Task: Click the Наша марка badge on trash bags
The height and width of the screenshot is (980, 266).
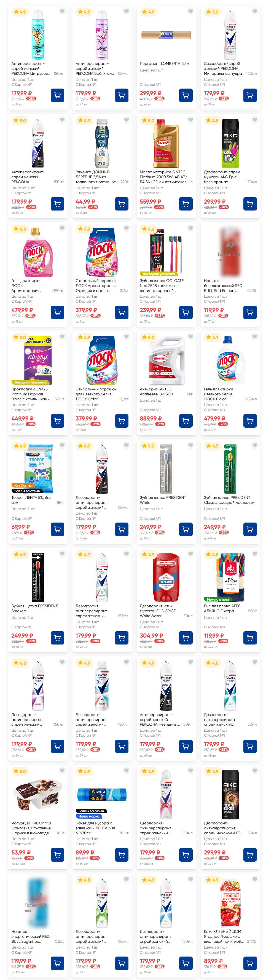Action: (89, 816)
